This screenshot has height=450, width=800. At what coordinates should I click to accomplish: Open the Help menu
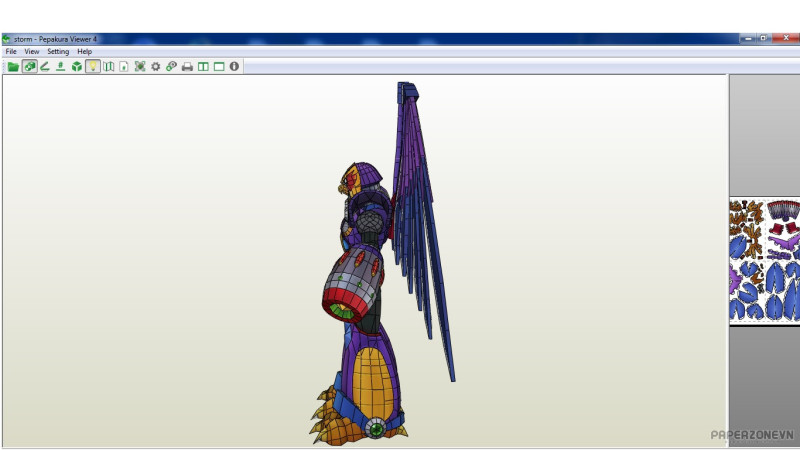pos(85,52)
